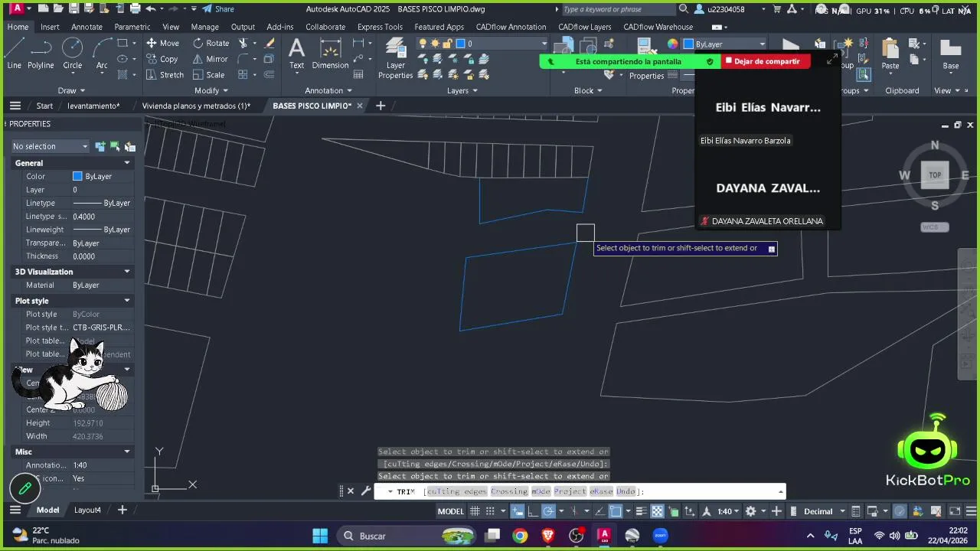Open Layer Properties manager

tap(395, 58)
